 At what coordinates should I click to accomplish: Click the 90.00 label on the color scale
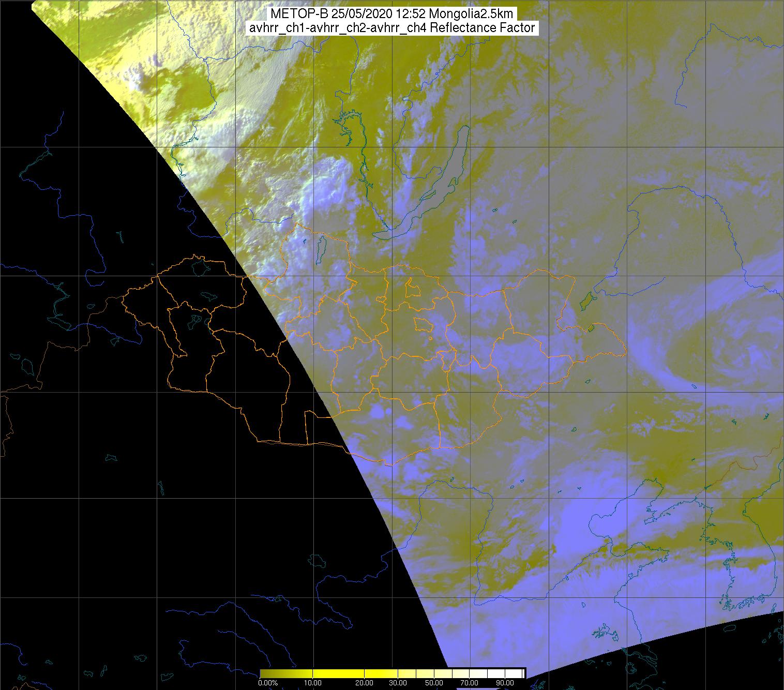(505, 683)
